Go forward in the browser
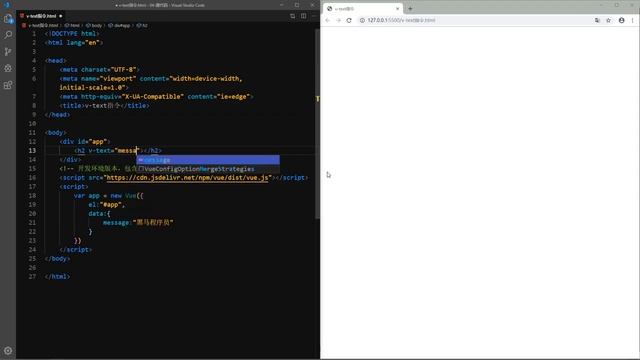Image resolution: width=640 pixels, height=360 pixels. coord(338,20)
